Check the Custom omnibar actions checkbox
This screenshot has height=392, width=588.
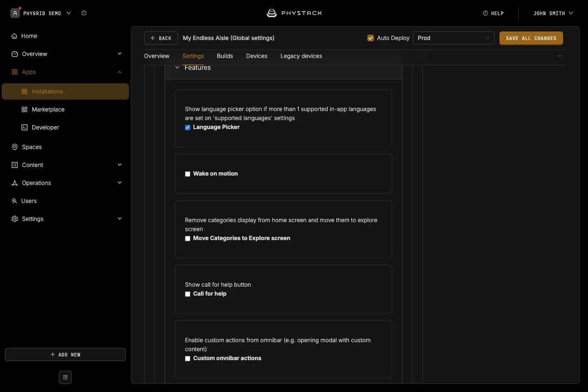188,359
